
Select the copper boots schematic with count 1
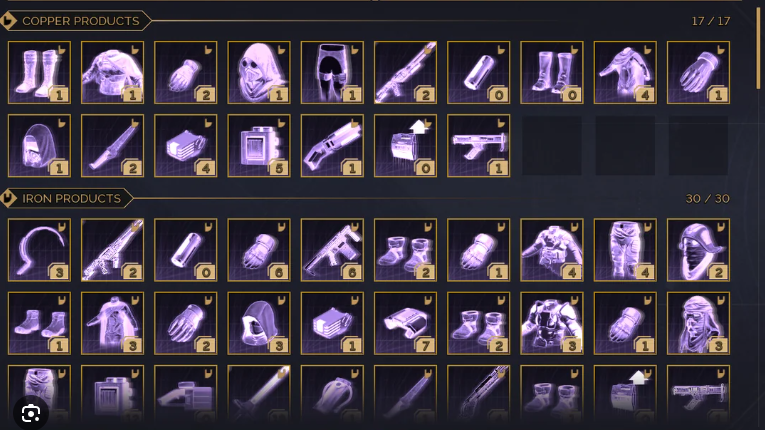(x=40, y=72)
